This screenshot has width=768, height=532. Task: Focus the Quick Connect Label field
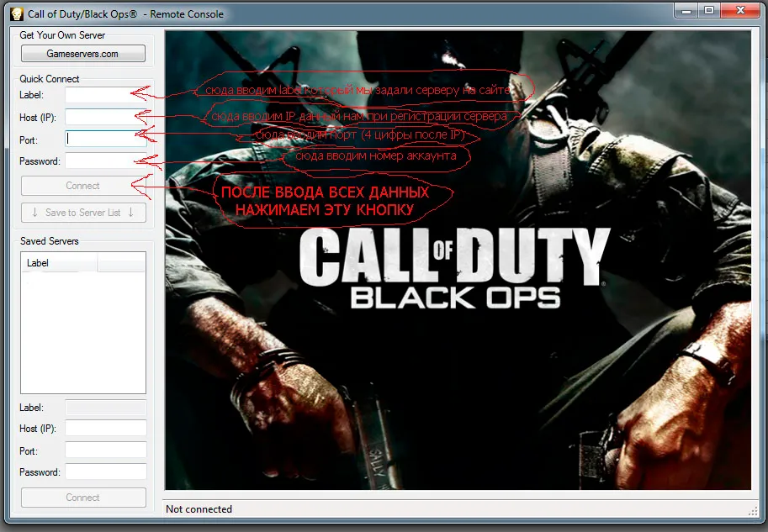(97, 95)
